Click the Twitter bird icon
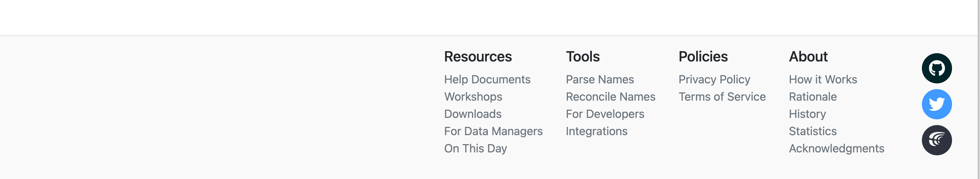This screenshot has height=179, width=980. pyautogui.click(x=936, y=104)
